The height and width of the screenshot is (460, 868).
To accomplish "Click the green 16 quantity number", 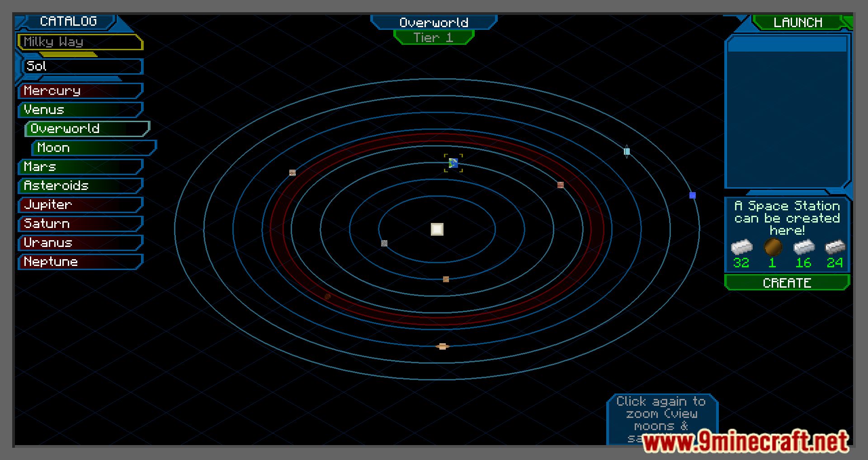I will tap(803, 263).
